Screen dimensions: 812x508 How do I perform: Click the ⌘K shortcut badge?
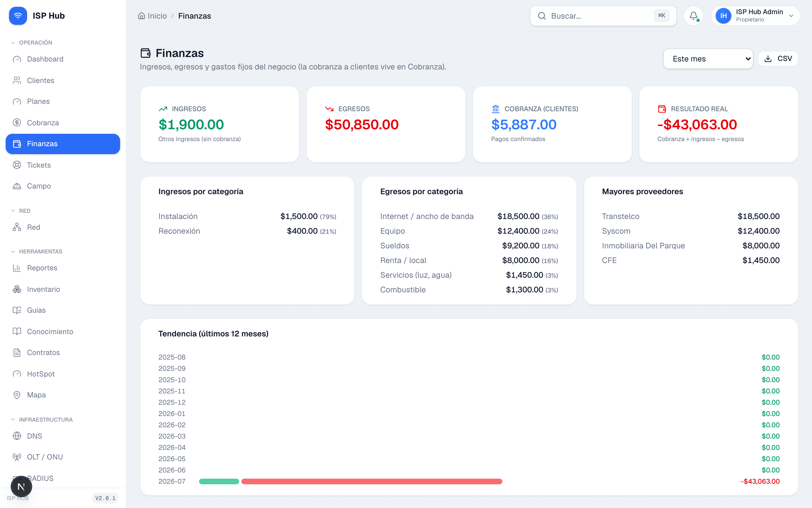point(661,16)
